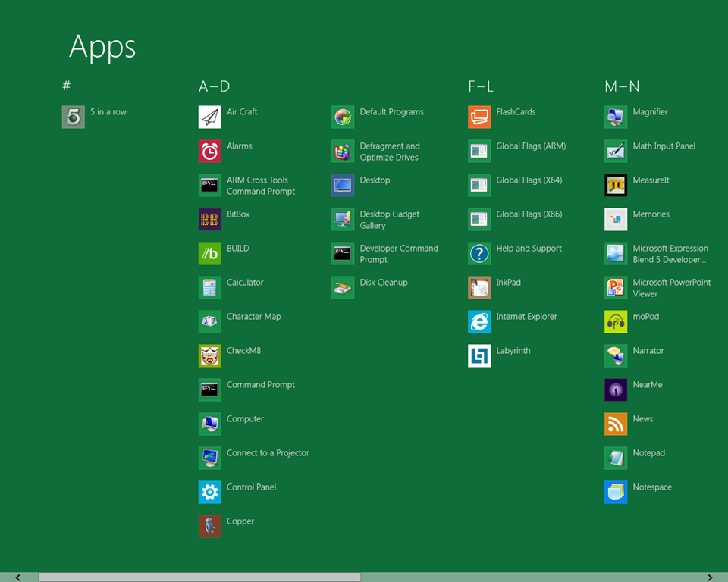Launch the moPod headphones icon
Viewport: 728px width, 582px height.
click(616, 321)
